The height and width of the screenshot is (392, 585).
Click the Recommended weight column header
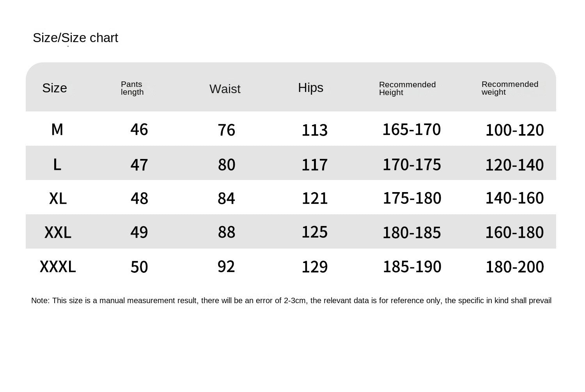coord(510,88)
